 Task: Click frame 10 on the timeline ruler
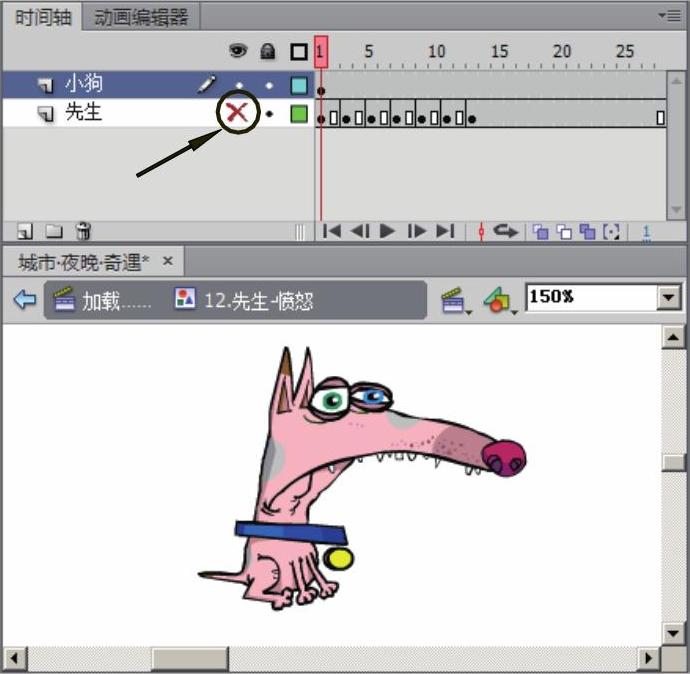437,52
